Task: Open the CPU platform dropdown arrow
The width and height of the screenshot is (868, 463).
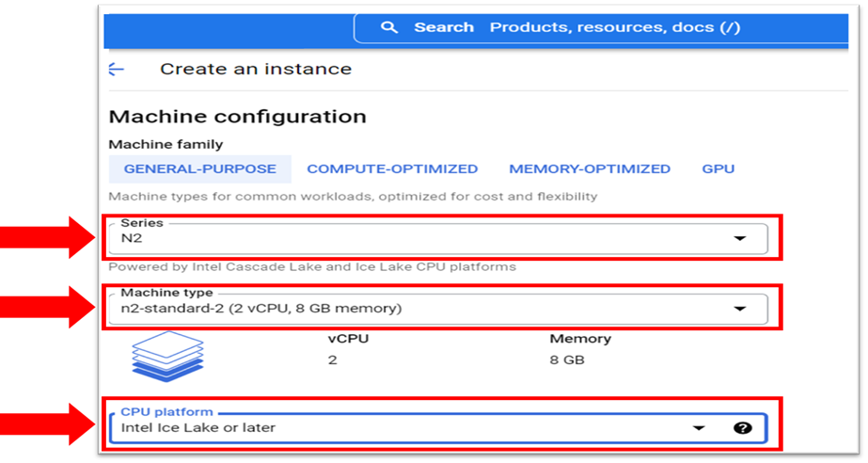Action: 699,428
